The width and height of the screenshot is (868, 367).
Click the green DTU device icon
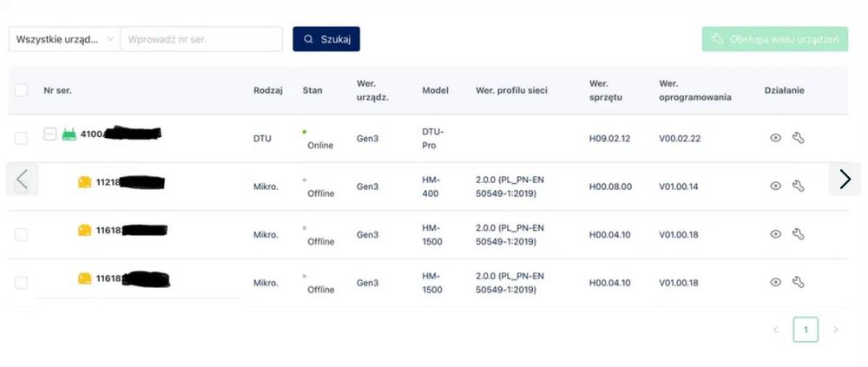tap(69, 134)
